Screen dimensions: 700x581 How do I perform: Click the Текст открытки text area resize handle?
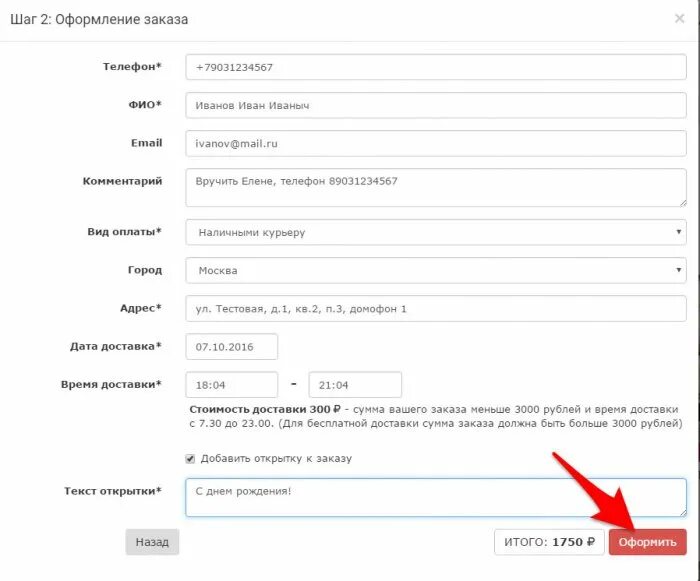click(x=683, y=513)
